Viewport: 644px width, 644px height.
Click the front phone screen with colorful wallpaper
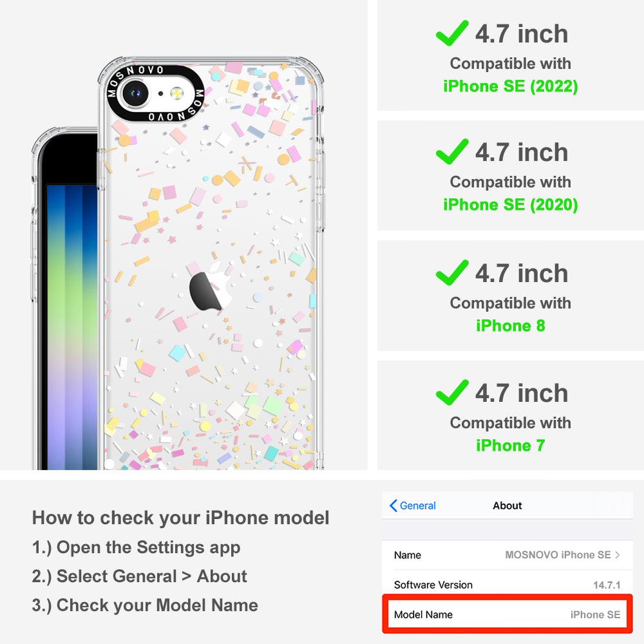(72, 327)
